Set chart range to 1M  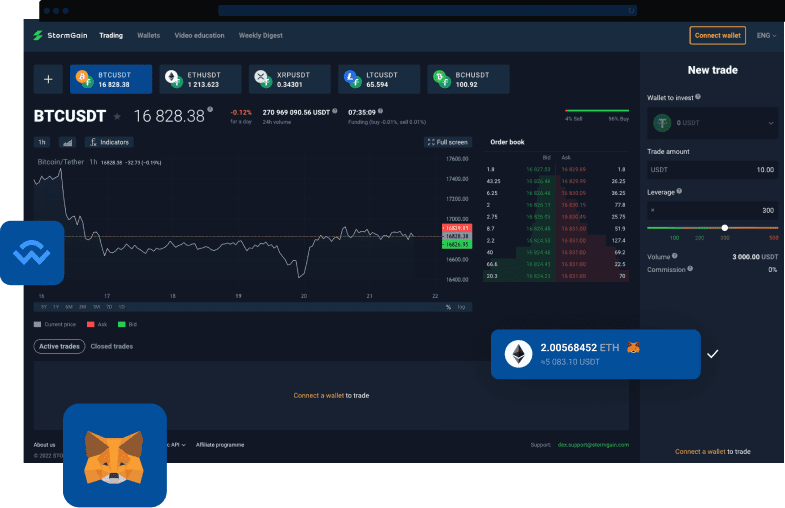97,307
